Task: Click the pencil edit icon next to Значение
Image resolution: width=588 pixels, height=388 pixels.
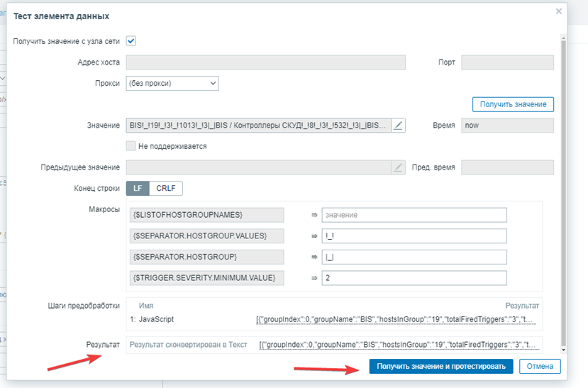Action: [x=399, y=126]
